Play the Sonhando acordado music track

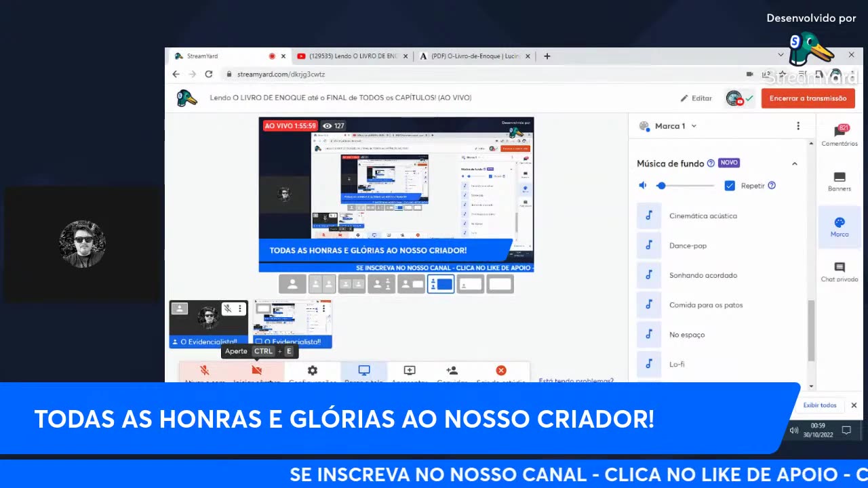pos(649,275)
